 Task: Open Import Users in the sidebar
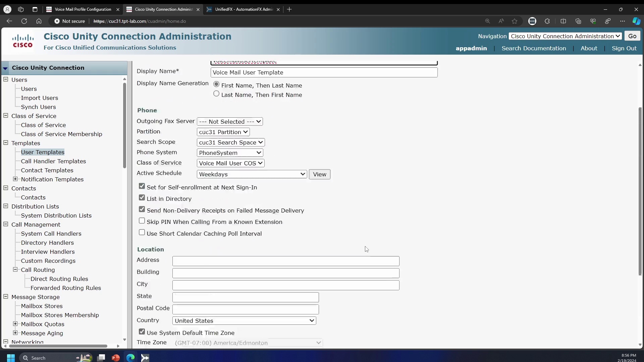(x=40, y=98)
